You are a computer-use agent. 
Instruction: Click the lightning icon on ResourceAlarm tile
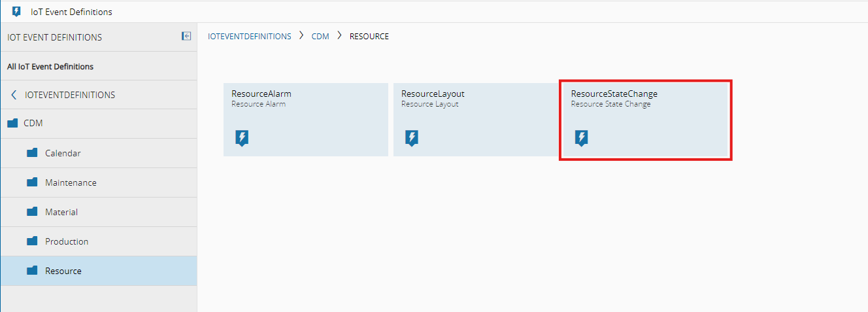[242, 138]
